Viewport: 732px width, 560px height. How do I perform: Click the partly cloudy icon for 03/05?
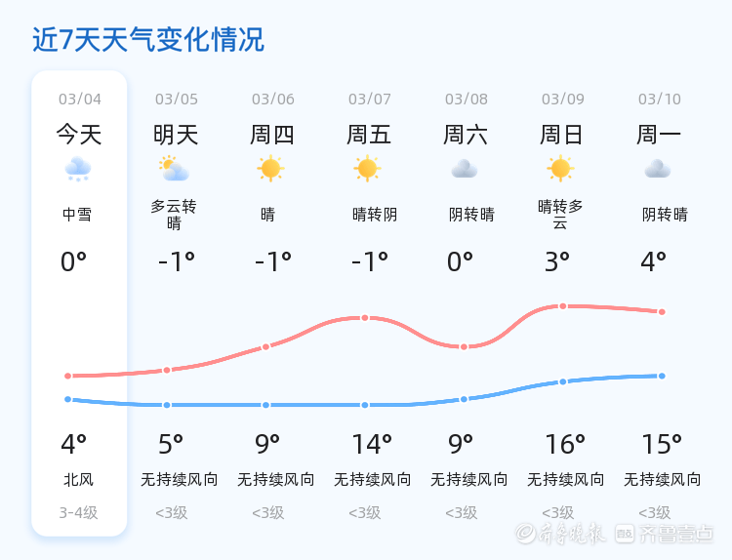click(x=174, y=169)
